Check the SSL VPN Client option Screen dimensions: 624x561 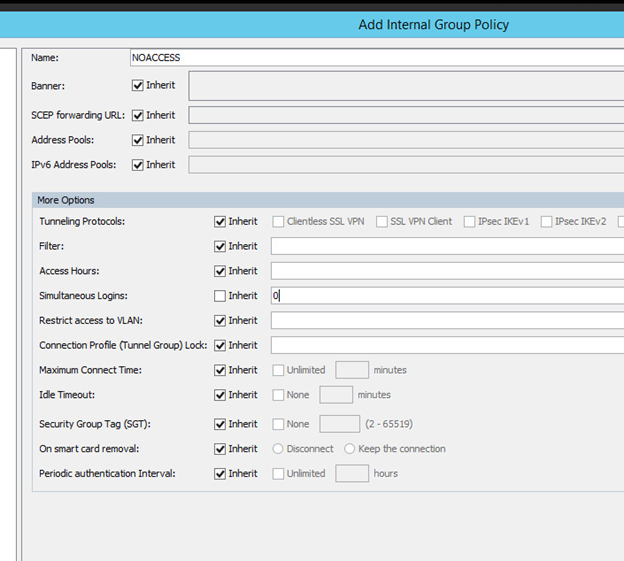coord(382,221)
